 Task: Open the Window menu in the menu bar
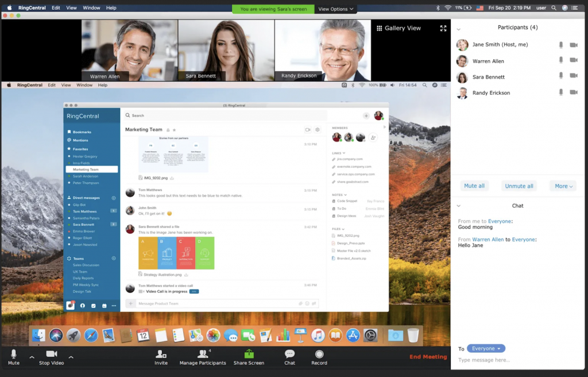(x=92, y=8)
